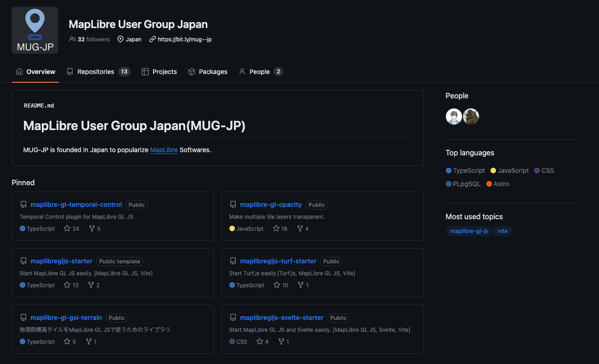Switch to the Repositories tab

point(98,72)
